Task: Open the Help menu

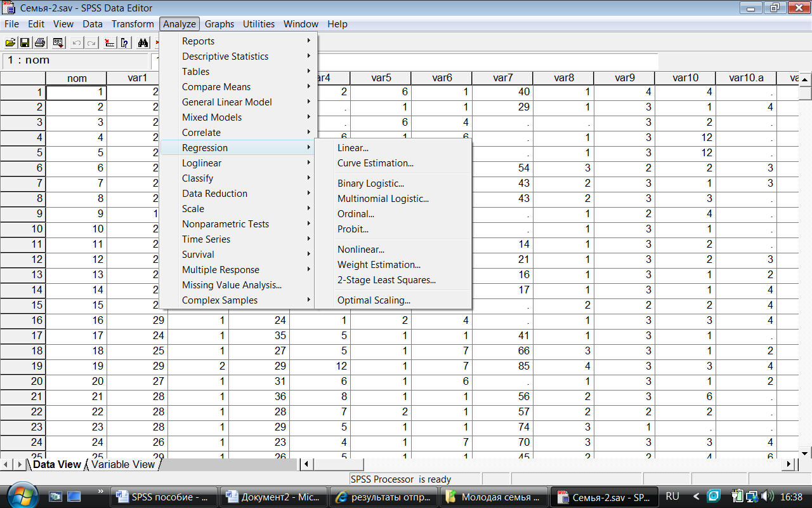Action: tap(337, 24)
